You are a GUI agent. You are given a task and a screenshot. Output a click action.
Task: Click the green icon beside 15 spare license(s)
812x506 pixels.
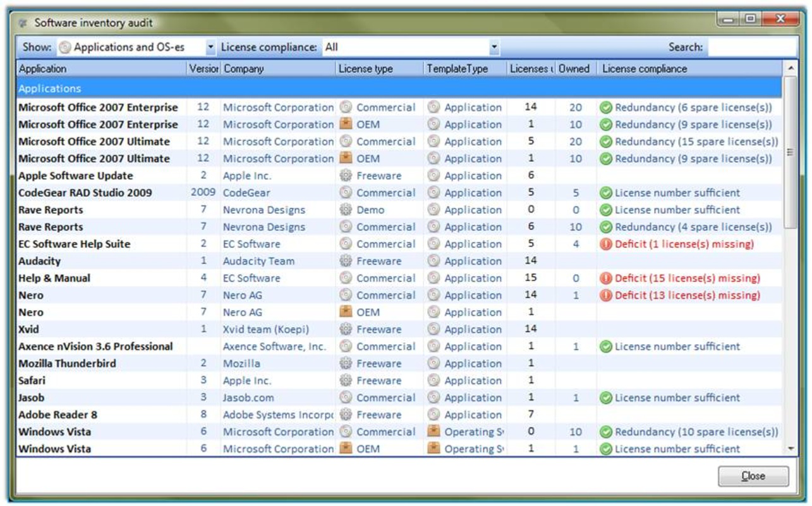[x=606, y=142]
